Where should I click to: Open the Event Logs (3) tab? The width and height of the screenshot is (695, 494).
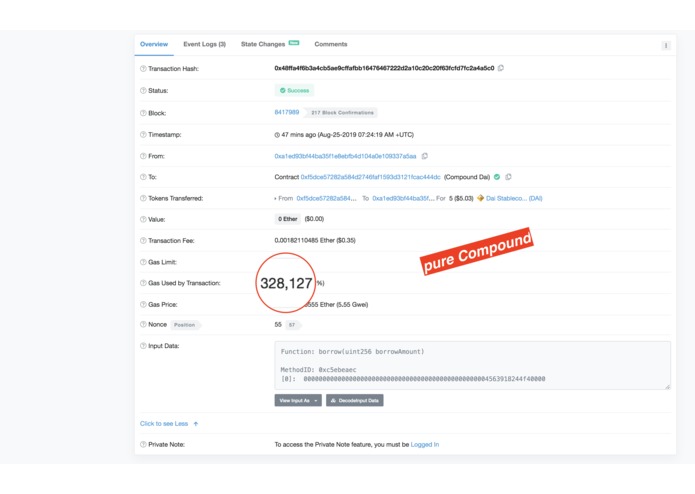click(x=204, y=44)
